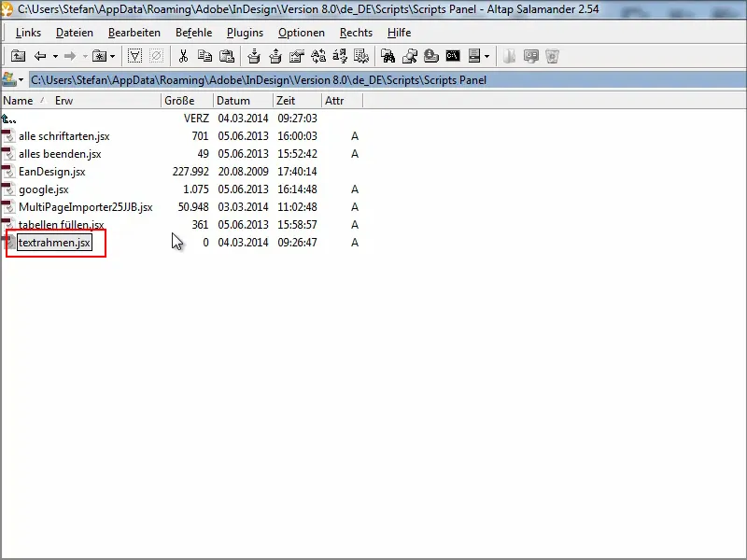Viewport: 747px width, 560px height.
Task: Open the Hilfe menu
Action: pos(400,33)
